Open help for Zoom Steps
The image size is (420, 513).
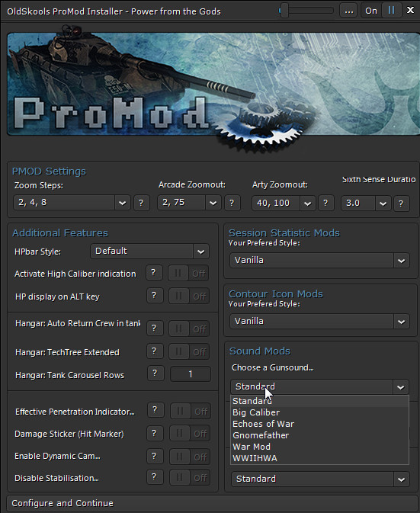141,203
